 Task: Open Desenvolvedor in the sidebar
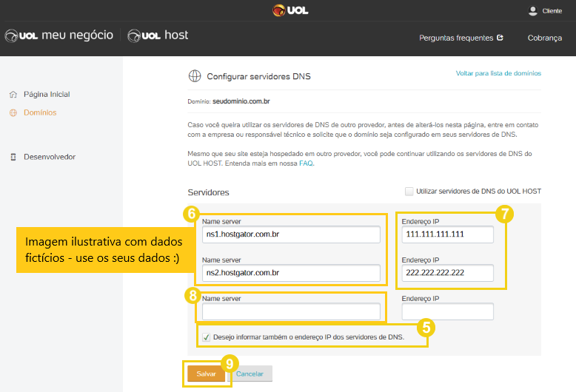click(x=50, y=157)
